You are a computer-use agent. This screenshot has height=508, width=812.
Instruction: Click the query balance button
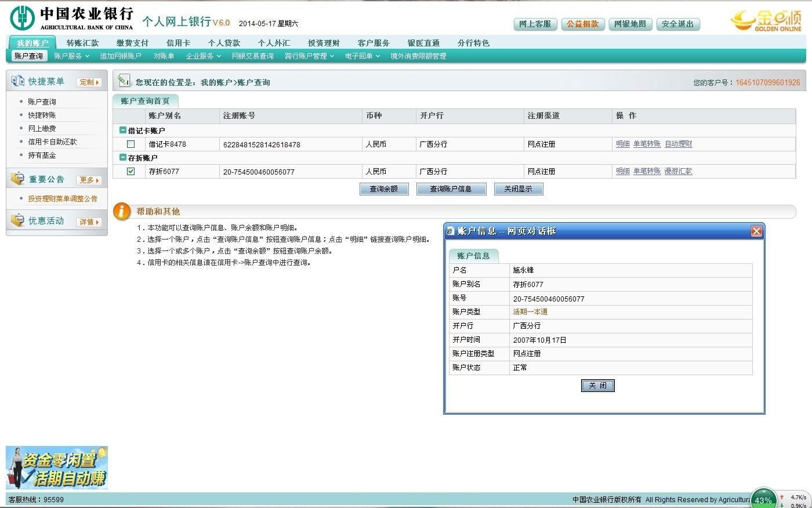(x=383, y=189)
